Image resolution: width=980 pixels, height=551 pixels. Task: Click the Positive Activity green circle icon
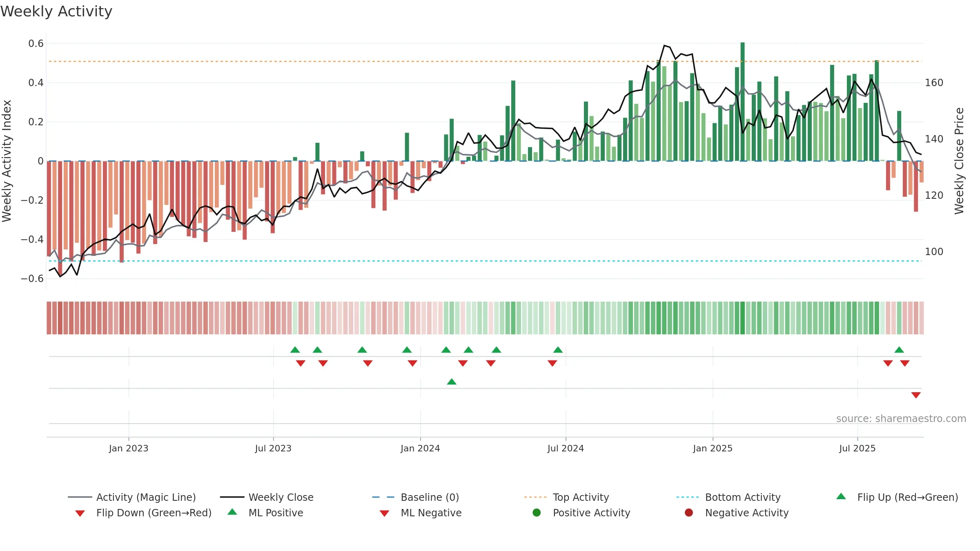click(537, 512)
